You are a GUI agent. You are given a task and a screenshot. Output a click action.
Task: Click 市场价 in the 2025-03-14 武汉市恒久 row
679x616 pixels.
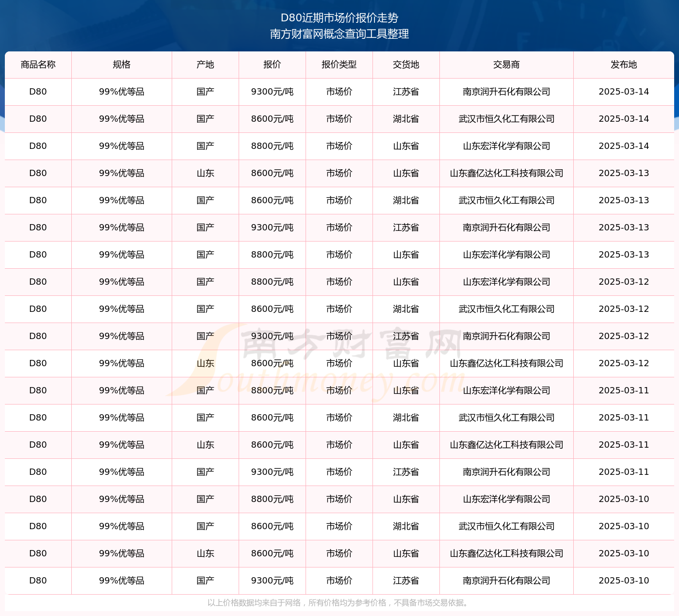[x=339, y=119]
